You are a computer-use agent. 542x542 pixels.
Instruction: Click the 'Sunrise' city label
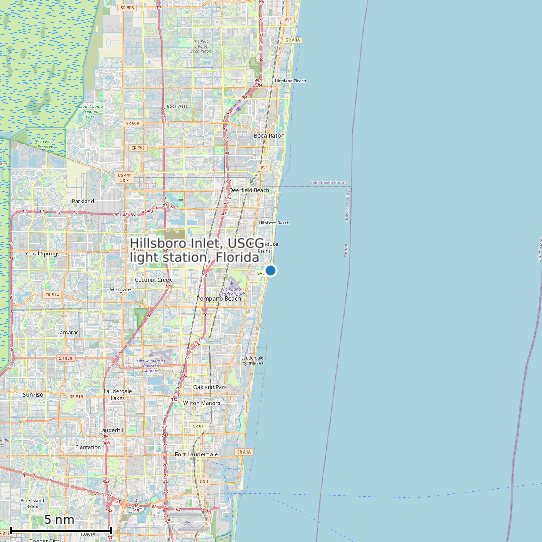tap(33, 395)
